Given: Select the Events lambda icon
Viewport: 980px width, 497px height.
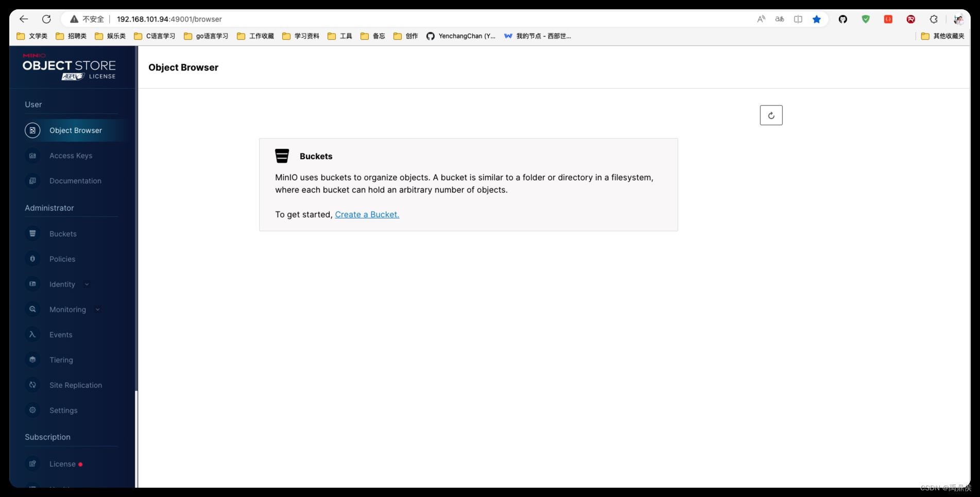Looking at the screenshot, I should pos(32,334).
